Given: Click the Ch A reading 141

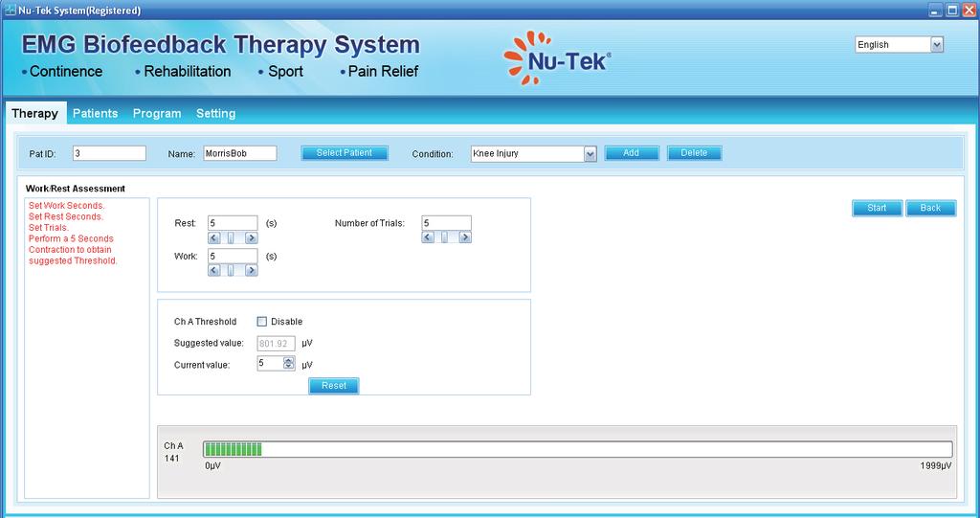Looking at the screenshot, I should [x=172, y=459].
